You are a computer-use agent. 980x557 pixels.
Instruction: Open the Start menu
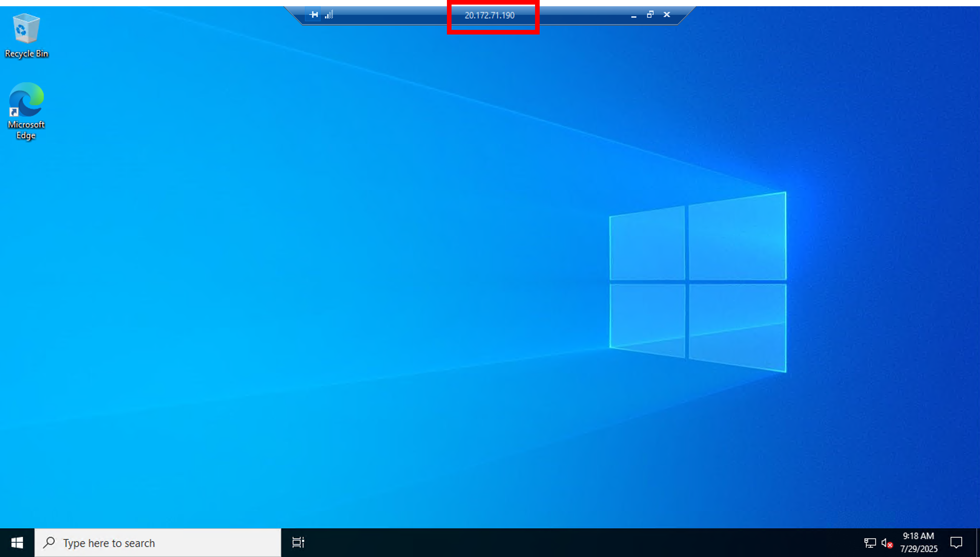point(16,543)
